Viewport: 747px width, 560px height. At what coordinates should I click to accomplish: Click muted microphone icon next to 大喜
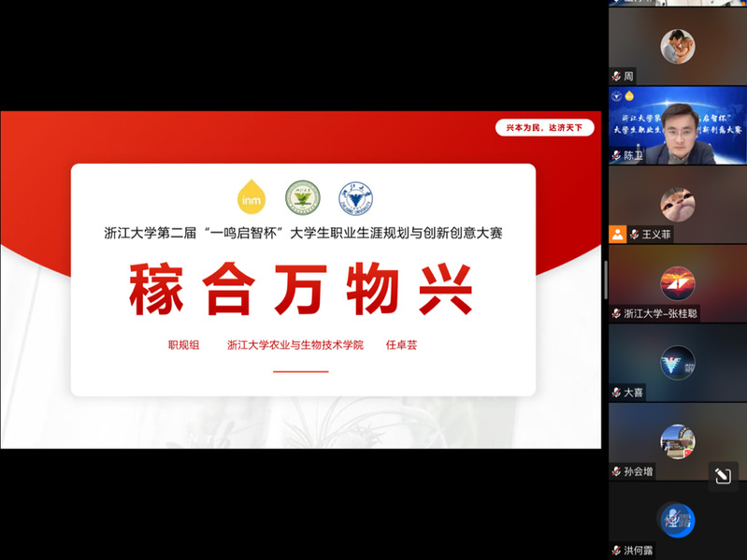pos(616,393)
